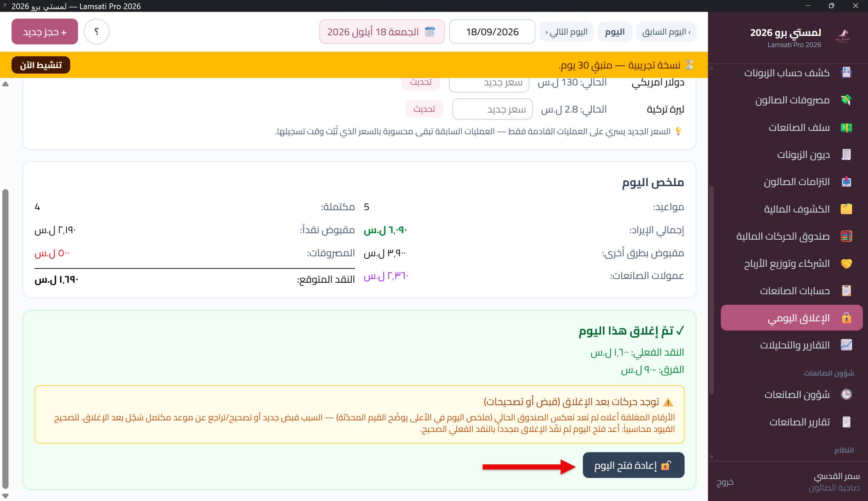Screen dimensions: 868x501
Task: Open the مصروفات الصالون menu item
Action: [x=792, y=100]
